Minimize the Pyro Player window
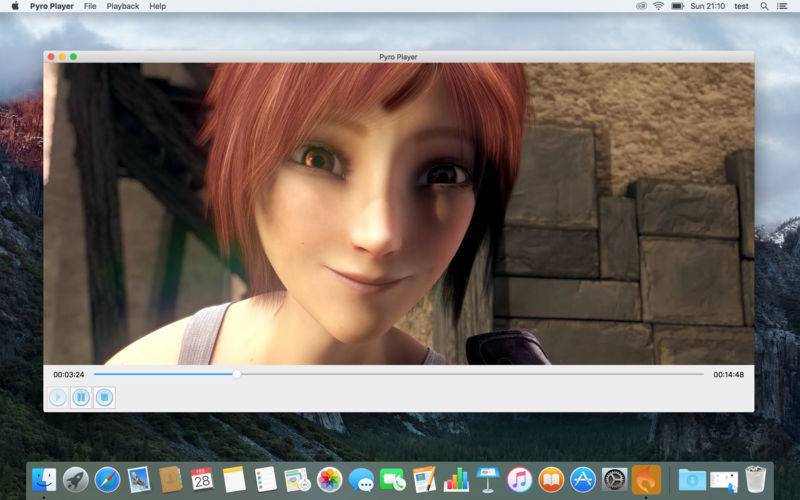The height and width of the screenshot is (500, 800). [62, 57]
